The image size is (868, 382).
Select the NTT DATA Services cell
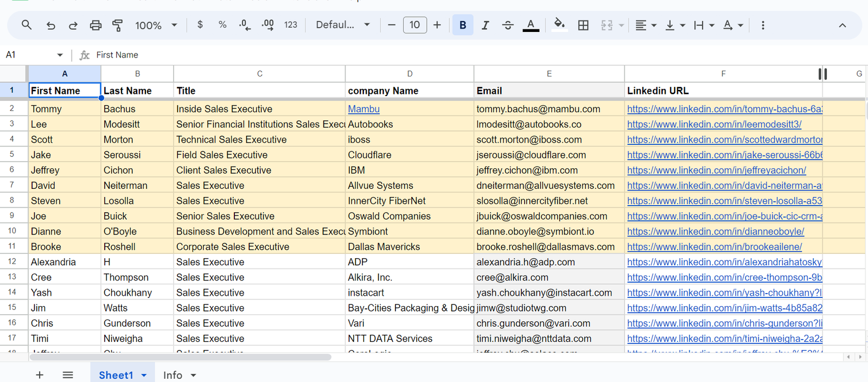(x=410, y=339)
